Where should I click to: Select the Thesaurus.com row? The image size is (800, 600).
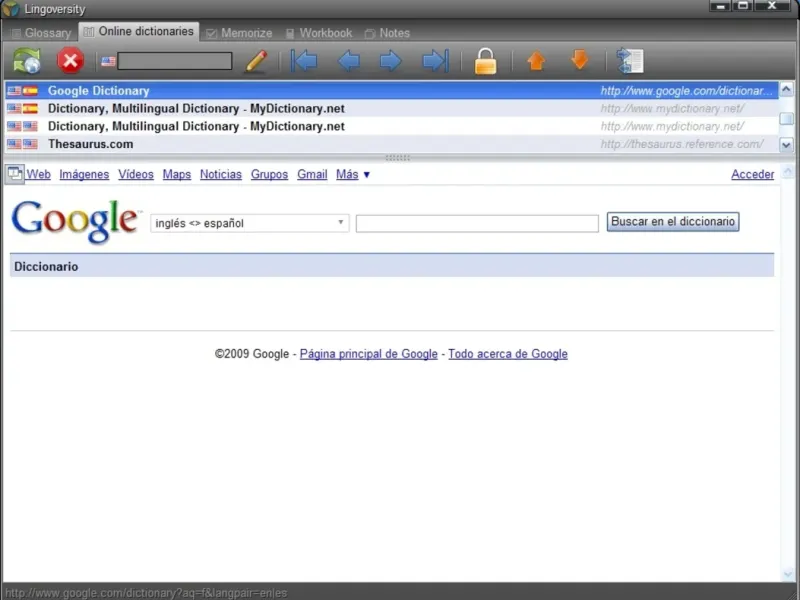[x=391, y=144]
